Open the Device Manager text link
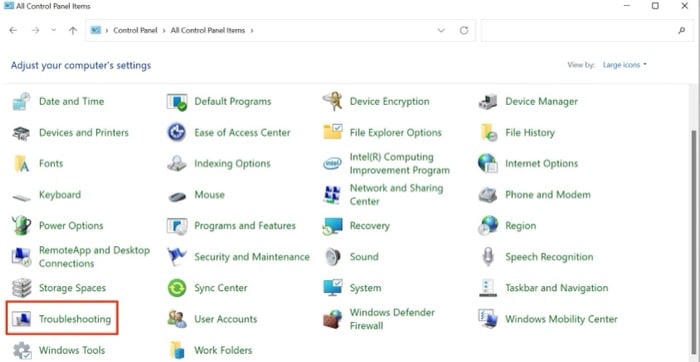 (542, 101)
